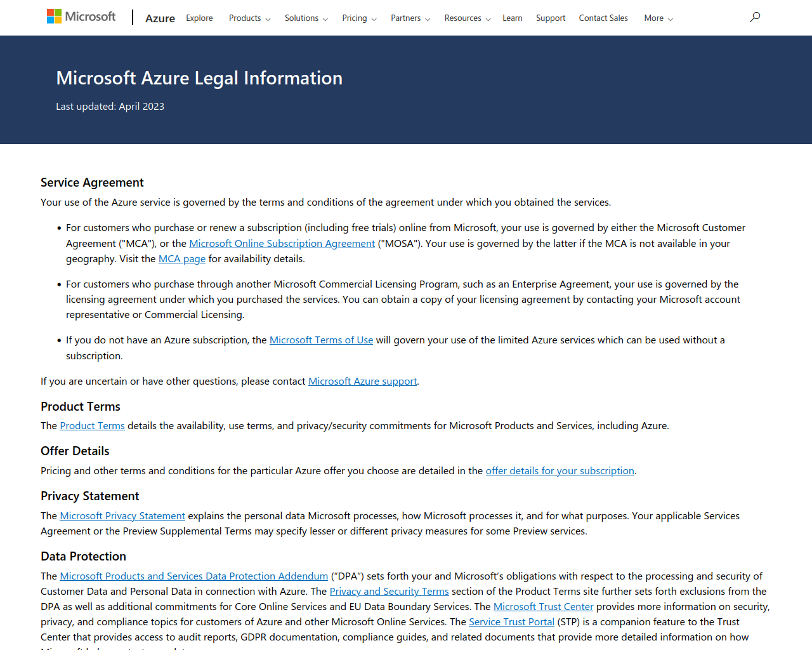Open Privacy and Security Terms link
The height and width of the screenshot is (650, 812).
[390, 591]
